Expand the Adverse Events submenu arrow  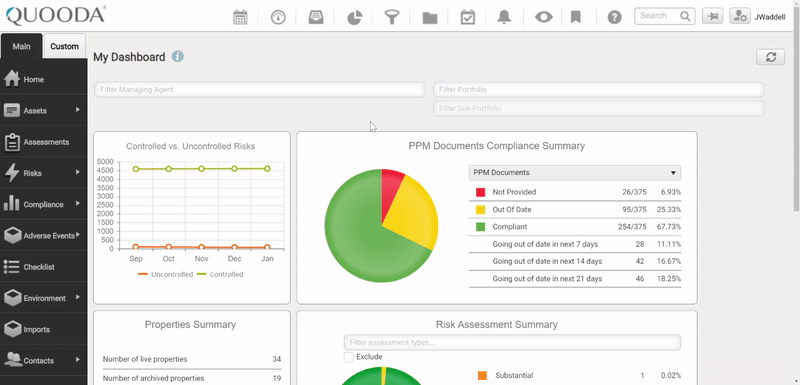78,235
